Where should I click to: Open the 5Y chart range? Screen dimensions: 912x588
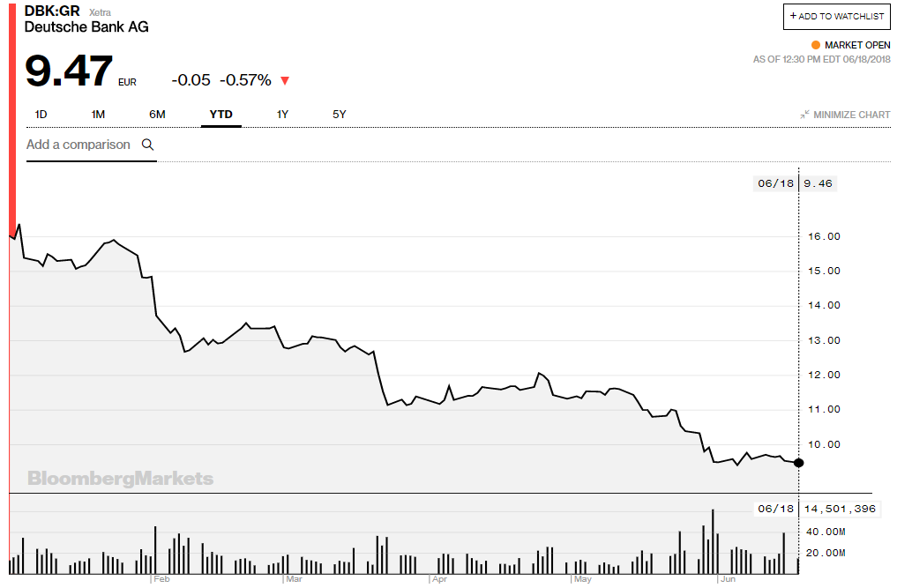340,115
